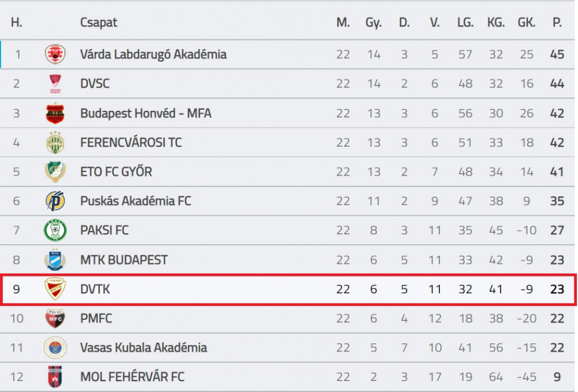Viewport: 578px width, 392px height.
Task: Sort by the Gy. wins column header
Action: tap(373, 23)
